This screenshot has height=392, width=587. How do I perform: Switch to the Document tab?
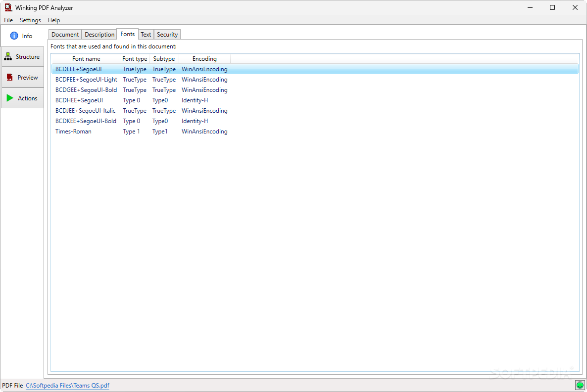pyautogui.click(x=65, y=35)
